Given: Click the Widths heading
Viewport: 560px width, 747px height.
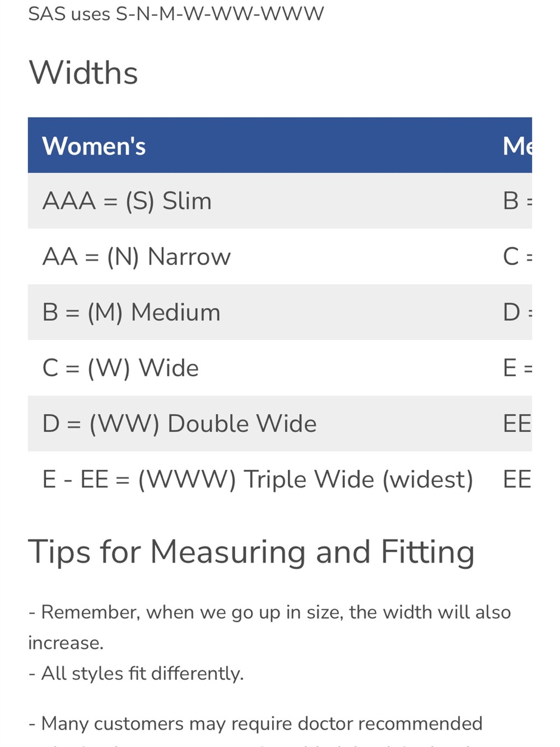Looking at the screenshot, I should click(83, 73).
